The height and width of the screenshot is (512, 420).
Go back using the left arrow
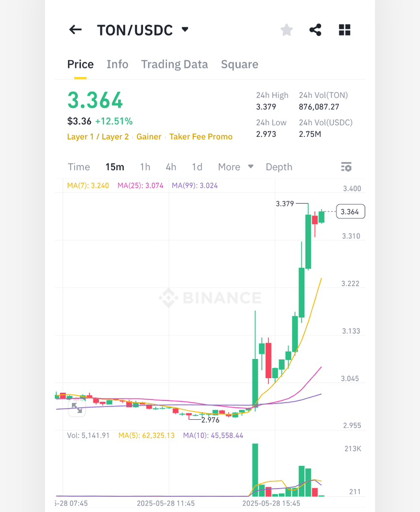coord(75,30)
